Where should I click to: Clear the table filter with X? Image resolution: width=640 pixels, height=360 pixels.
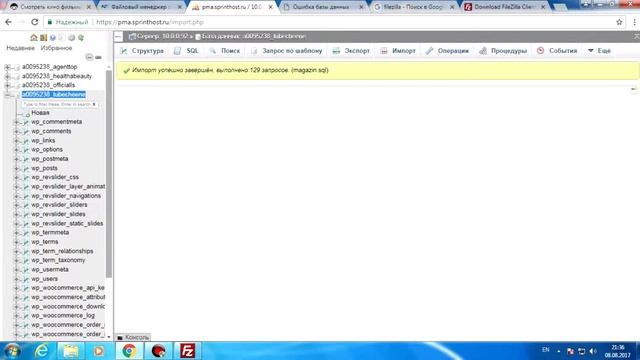click(x=94, y=104)
